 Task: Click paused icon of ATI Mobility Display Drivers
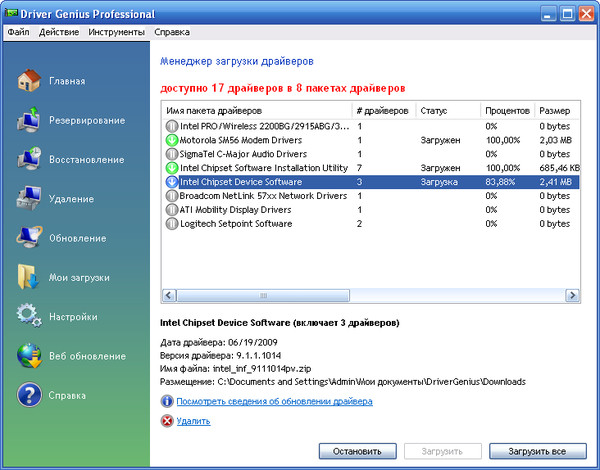[x=172, y=210]
